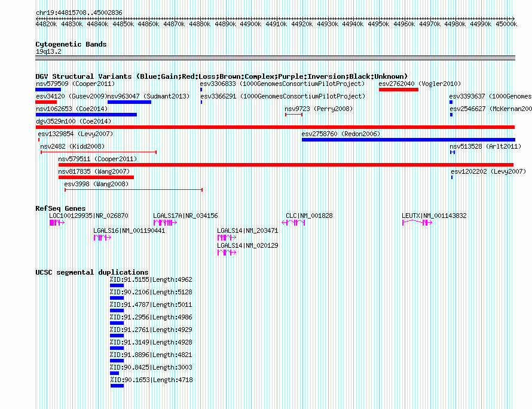Open the esv3998 (Wang2008) label
Screen dimensions: 532x409
pyautogui.click(x=96, y=184)
